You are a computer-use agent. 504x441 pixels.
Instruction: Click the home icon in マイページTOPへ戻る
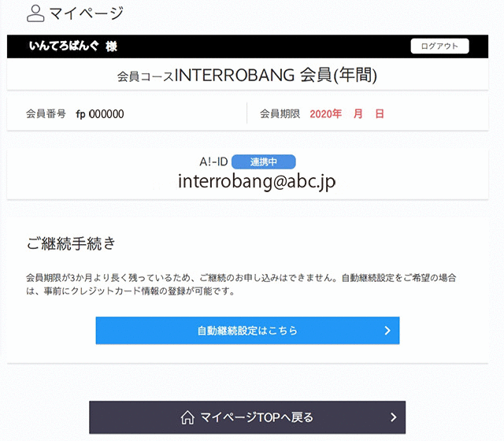[187, 417]
